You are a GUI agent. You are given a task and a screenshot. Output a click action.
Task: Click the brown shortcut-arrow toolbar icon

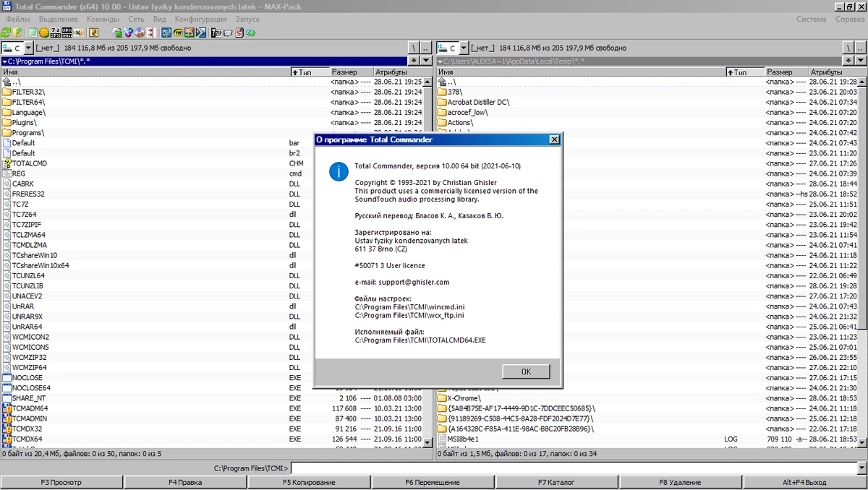coord(93,33)
